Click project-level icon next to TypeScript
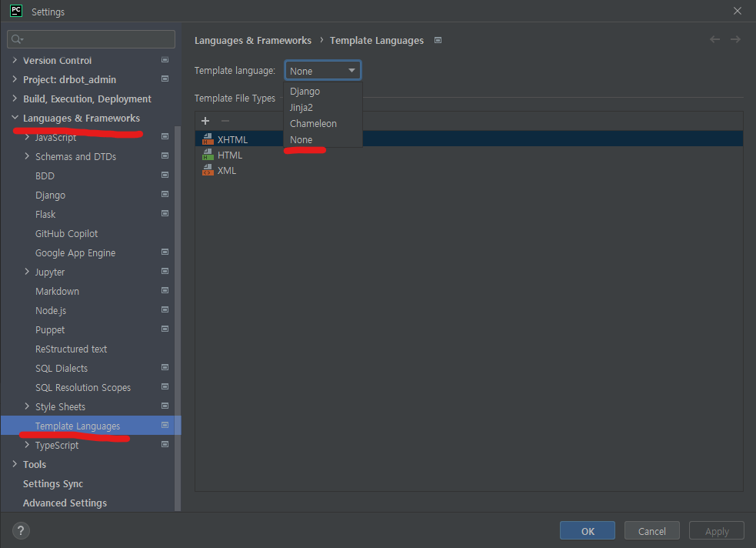This screenshot has width=756, height=548. 165,444
